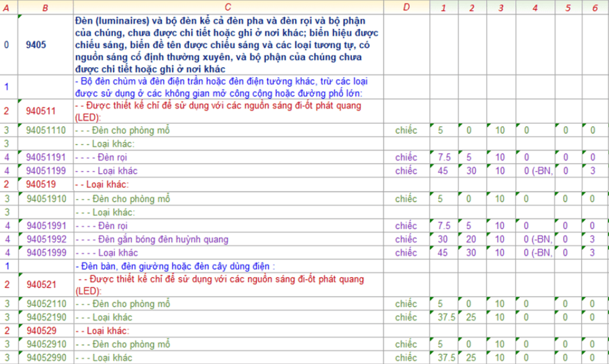Click the code cell 94052190
Image resolution: width=609 pixels, height=364 pixels.
pos(46,318)
